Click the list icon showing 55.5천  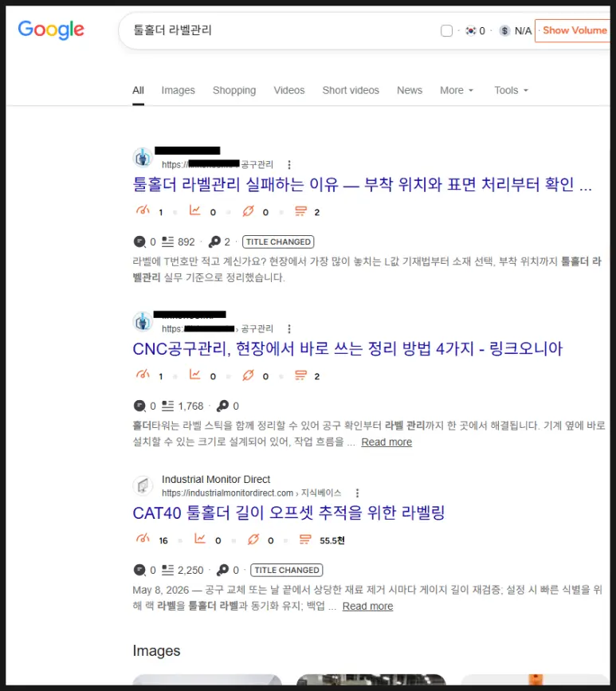305,540
